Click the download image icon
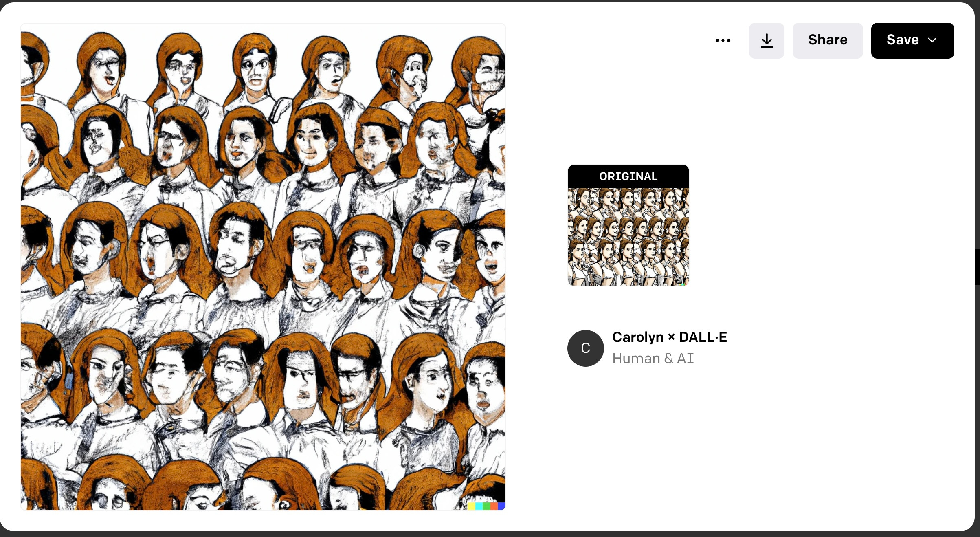980x537 pixels. 767,40
